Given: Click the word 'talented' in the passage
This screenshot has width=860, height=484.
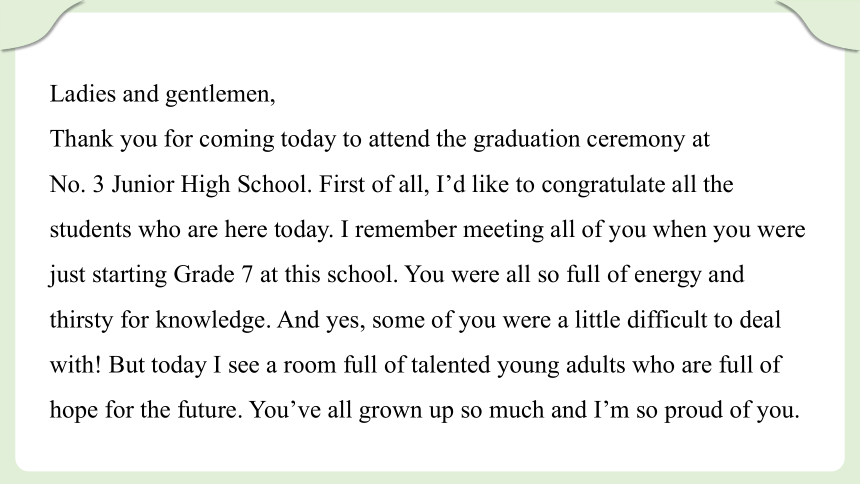Looking at the screenshot, I should [x=450, y=365].
